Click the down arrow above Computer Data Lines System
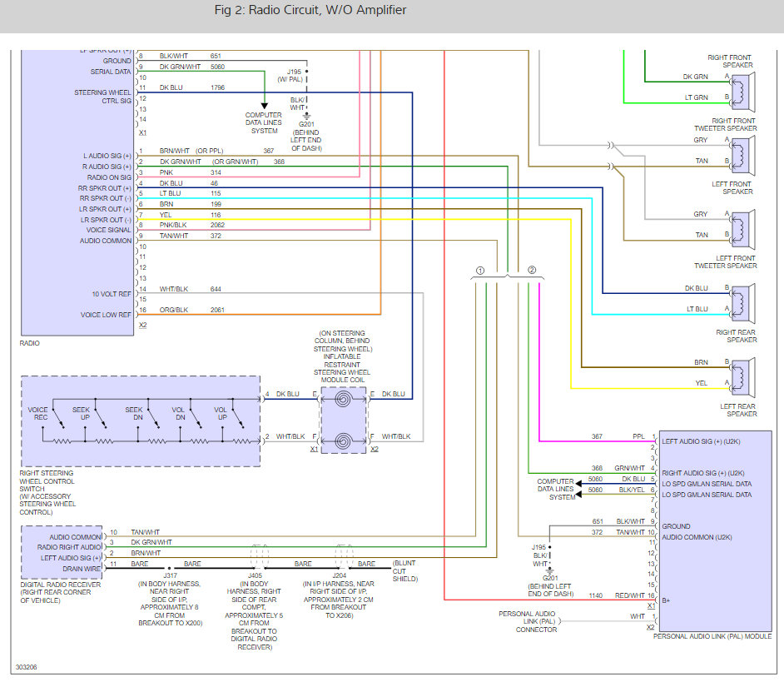This screenshot has height=682, width=784. point(265,106)
